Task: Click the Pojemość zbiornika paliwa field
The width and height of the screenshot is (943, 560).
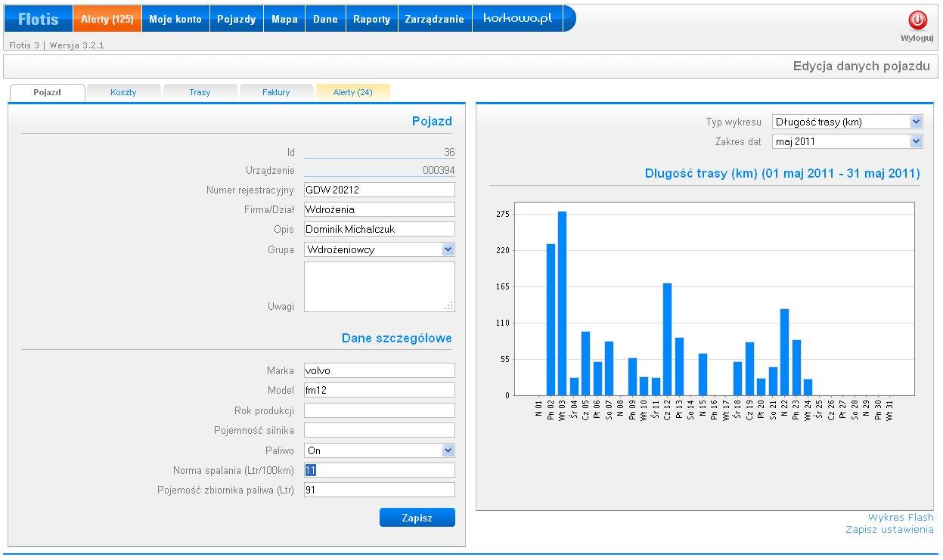Action: point(380,490)
